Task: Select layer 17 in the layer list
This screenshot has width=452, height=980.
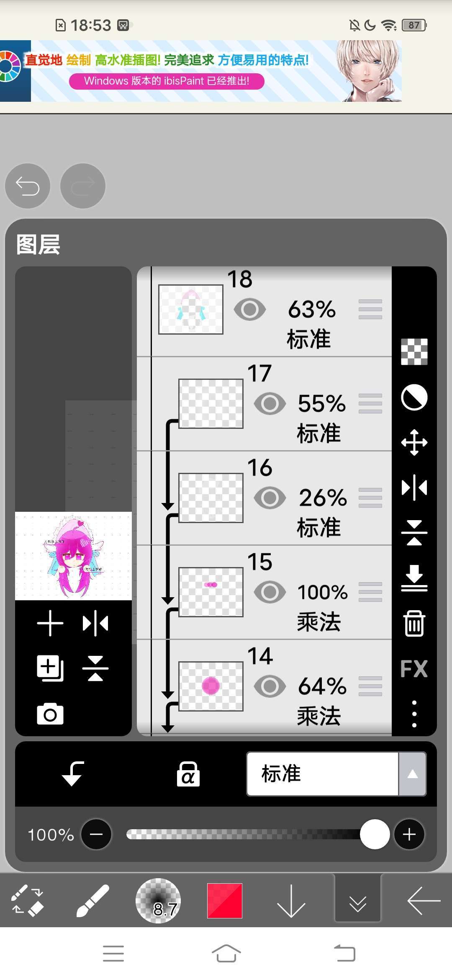Action: (x=272, y=404)
